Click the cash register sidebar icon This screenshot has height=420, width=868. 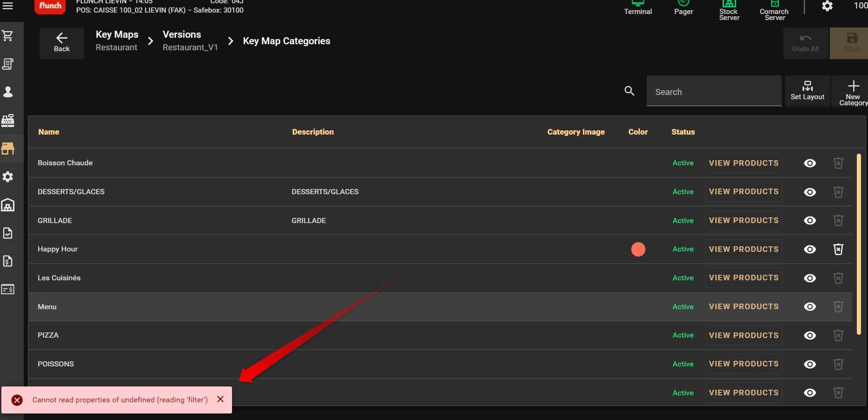point(8,121)
